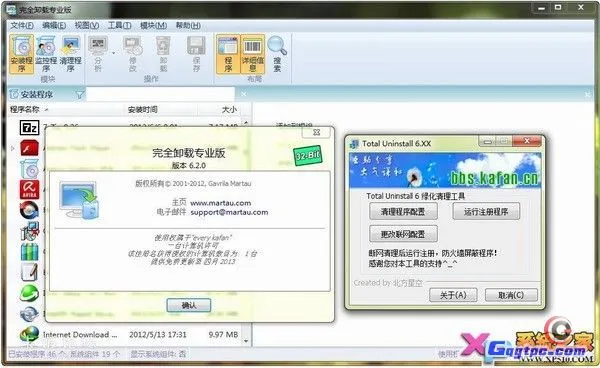Open the 模块(M) menu
The width and height of the screenshot is (600, 368).
click(153, 25)
